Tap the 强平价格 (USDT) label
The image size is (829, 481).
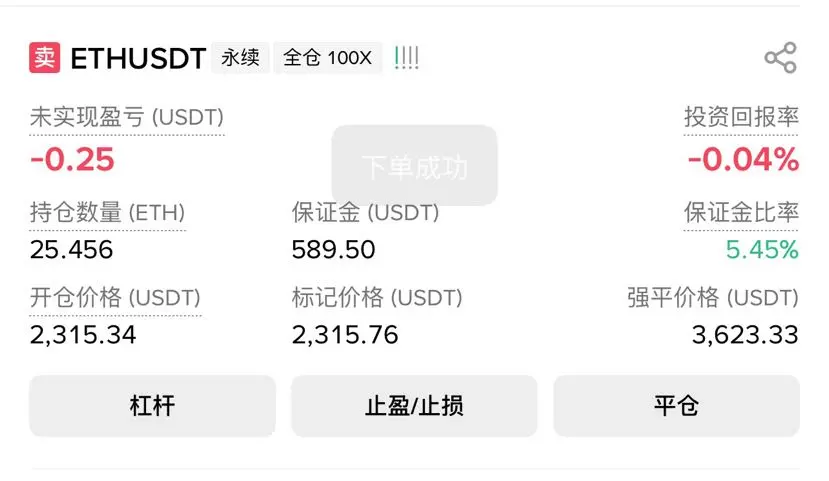[x=713, y=297]
